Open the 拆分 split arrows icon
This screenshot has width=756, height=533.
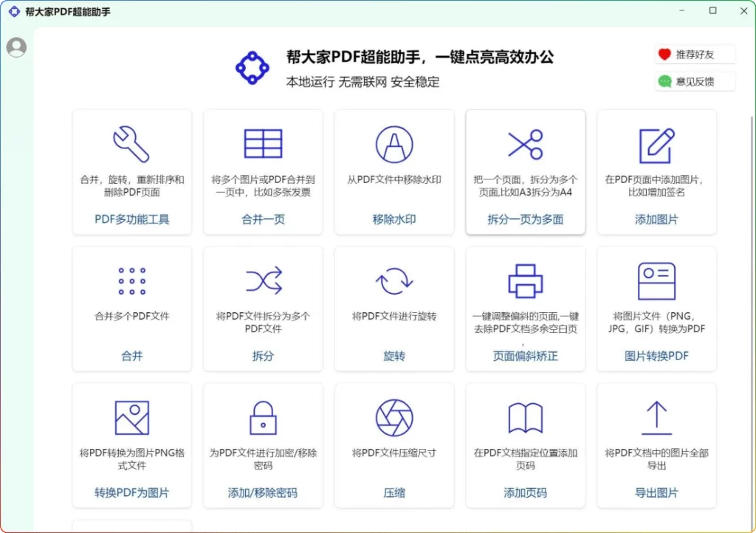(x=263, y=281)
